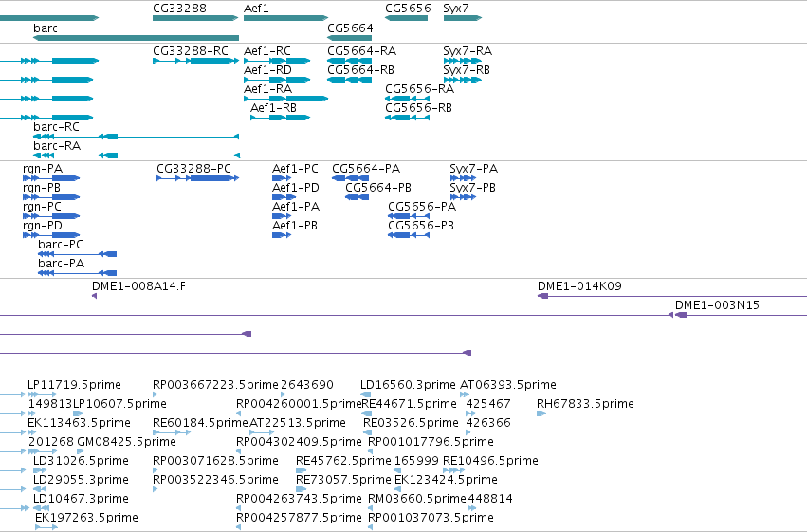
Task: Select protein CG5664-PB
Action: [x=378, y=188]
